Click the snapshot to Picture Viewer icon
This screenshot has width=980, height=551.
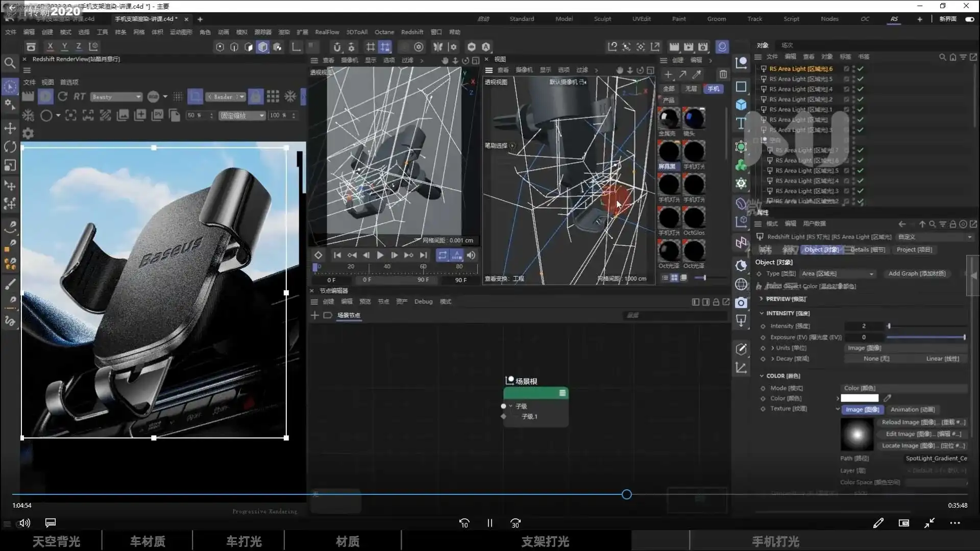click(x=158, y=114)
